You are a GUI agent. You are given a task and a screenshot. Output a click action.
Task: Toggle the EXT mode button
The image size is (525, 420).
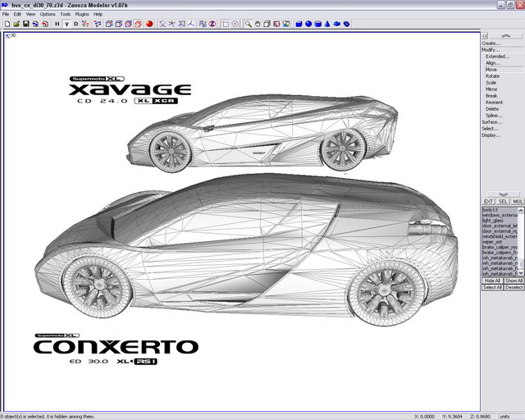tap(488, 201)
